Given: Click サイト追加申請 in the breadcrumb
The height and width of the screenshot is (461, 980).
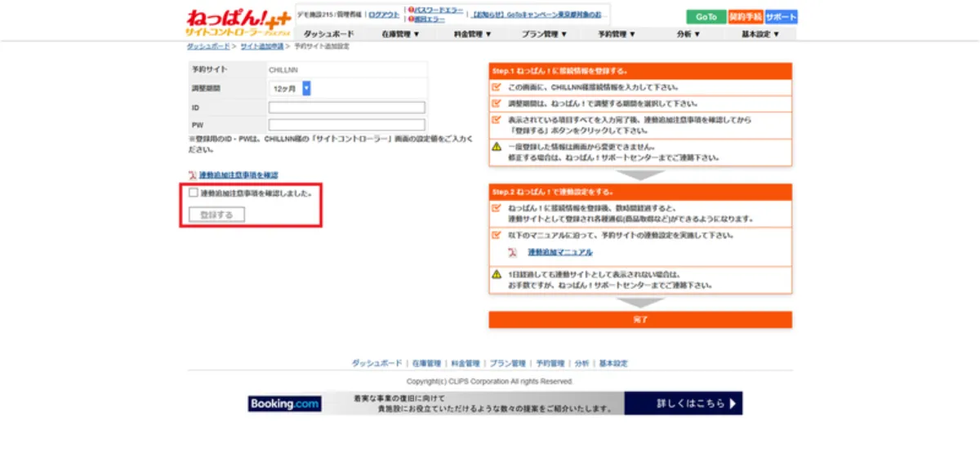Looking at the screenshot, I should (261, 47).
